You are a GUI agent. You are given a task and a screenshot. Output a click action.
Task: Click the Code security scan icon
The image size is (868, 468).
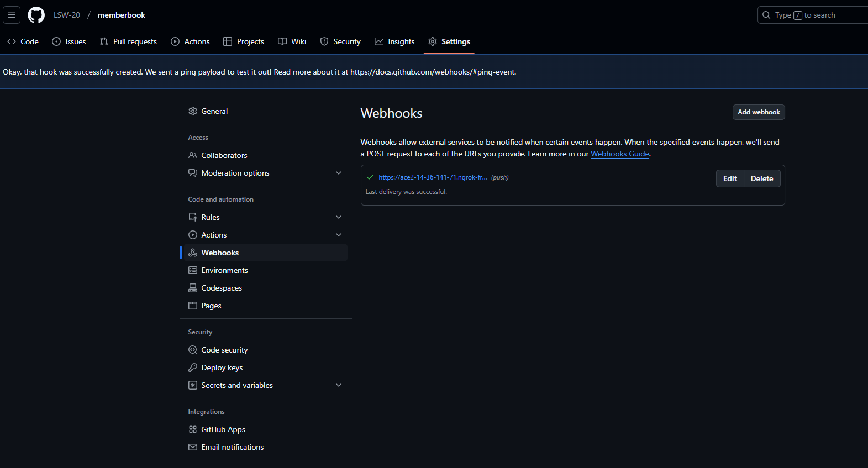click(x=193, y=350)
